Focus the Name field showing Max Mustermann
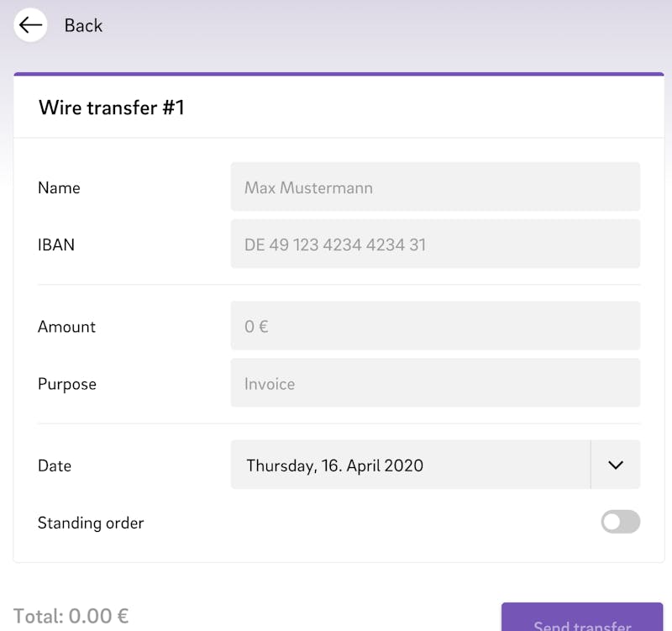This screenshot has height=631, width=672. pyautogui.click(x=435, y=187)
